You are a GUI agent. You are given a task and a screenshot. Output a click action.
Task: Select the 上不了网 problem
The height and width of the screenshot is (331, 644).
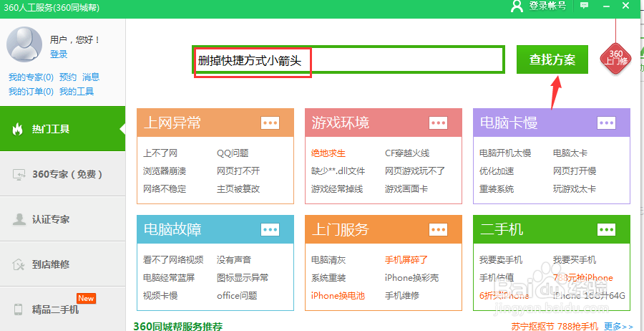160,153
